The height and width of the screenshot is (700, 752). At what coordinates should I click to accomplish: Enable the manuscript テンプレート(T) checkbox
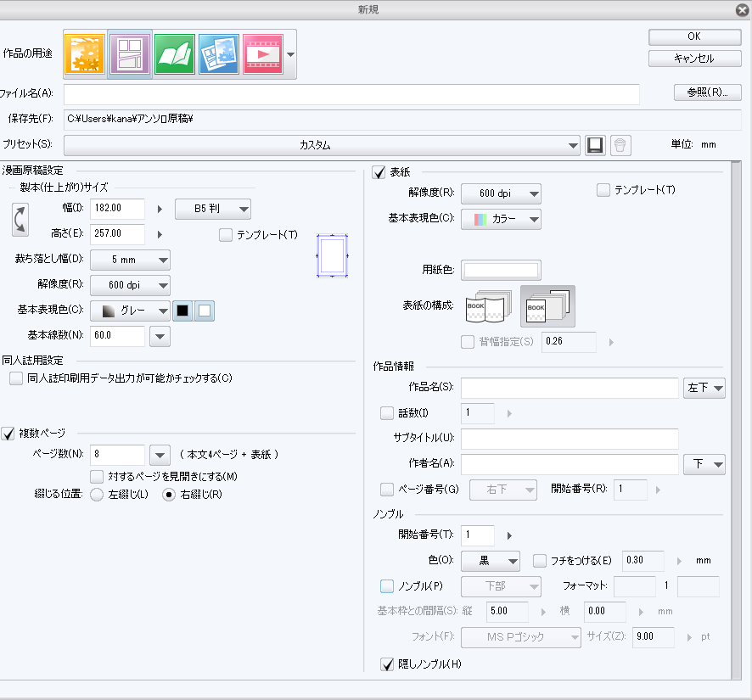click(x=226, y=235)
